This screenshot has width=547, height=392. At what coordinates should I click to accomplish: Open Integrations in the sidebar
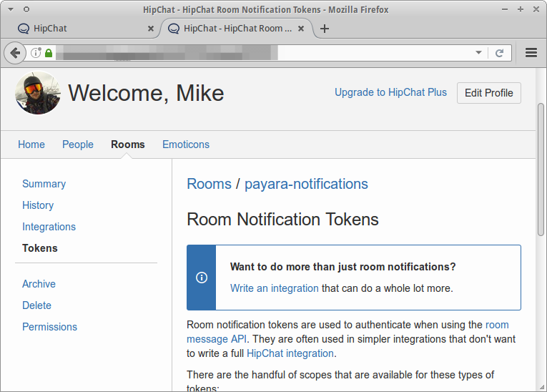[x=49, y=227]
